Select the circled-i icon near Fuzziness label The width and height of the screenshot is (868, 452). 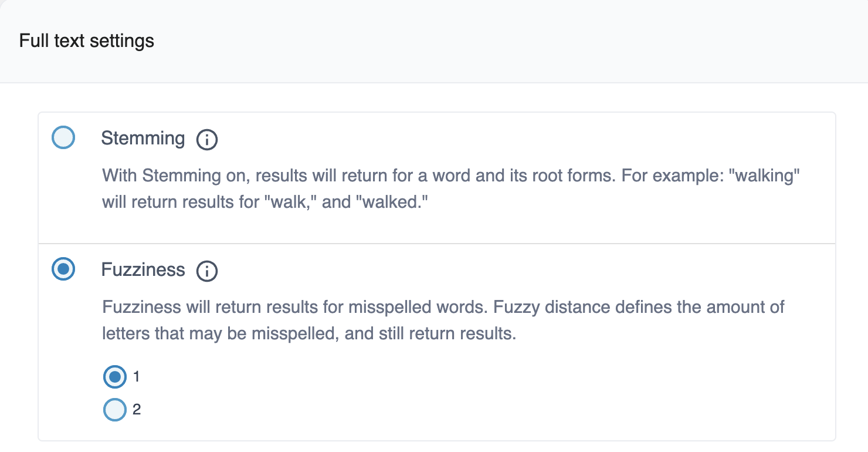206,271
